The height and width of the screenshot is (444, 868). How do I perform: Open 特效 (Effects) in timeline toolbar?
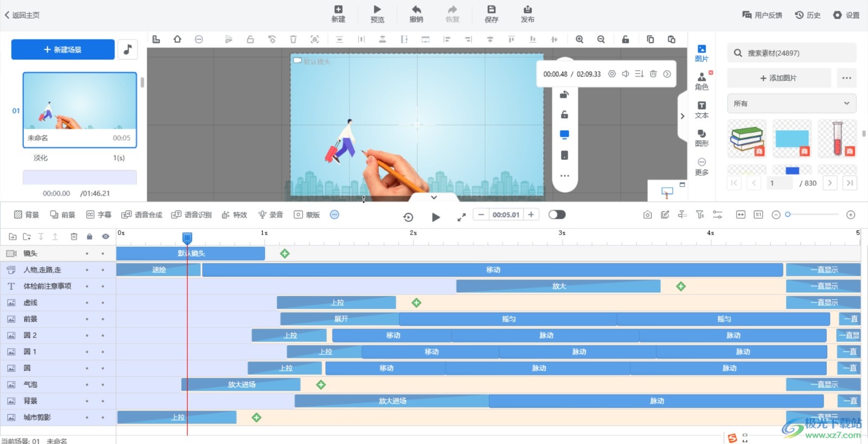234,215
